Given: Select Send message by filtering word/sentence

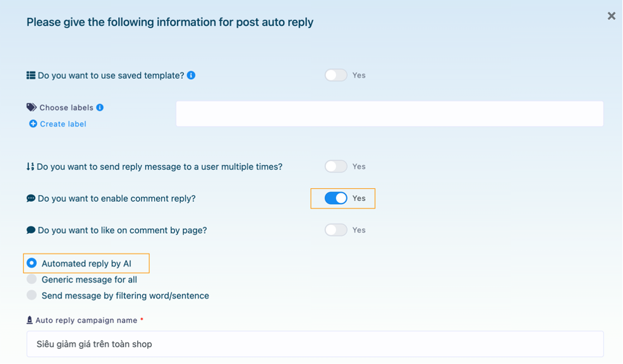Looking at the screenshot, I should [32, 295].
